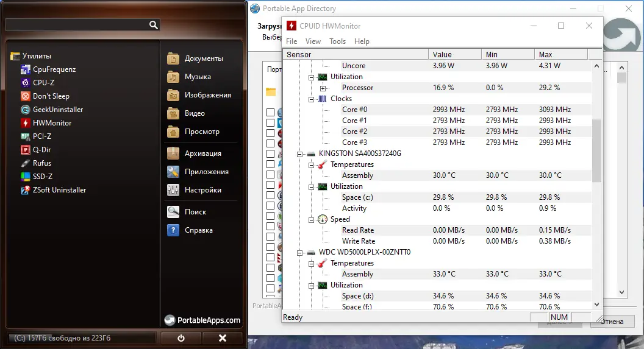Screen dimensions: 644x349
Task: Launch SSD-Z utility
Action: 37,177
